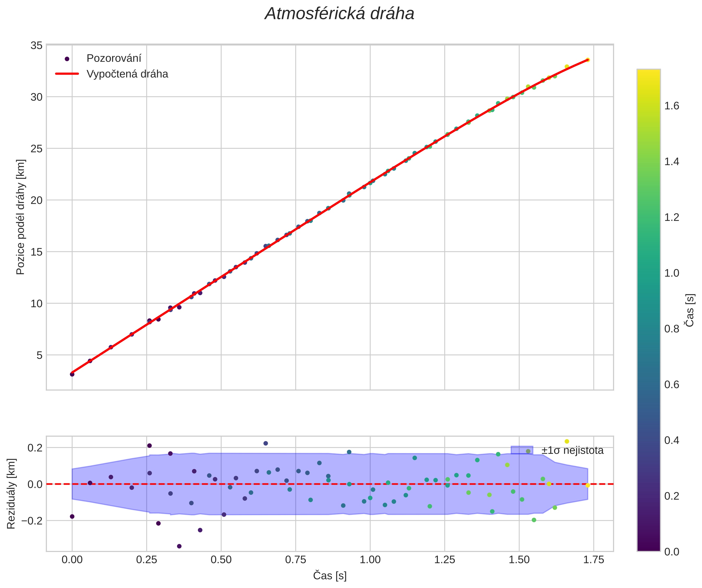This screenshot has width=702, height=588.
Task: Click the Pozorování legend label text
Action: click(114, 58)
